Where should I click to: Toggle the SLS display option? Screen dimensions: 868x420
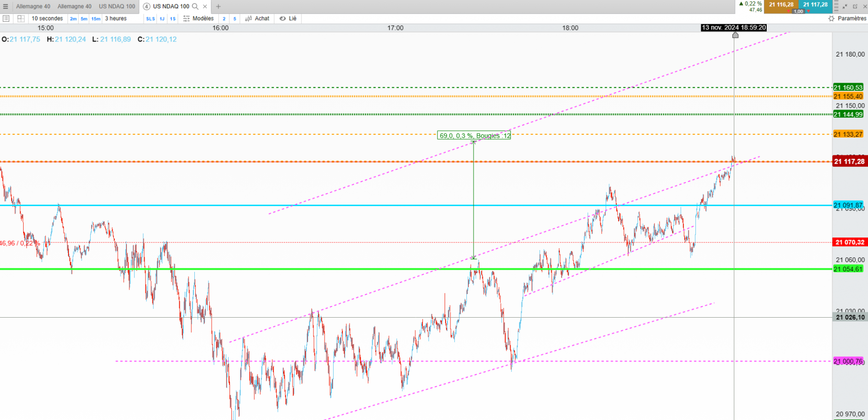pyautogui.click(x=150, y=19)
